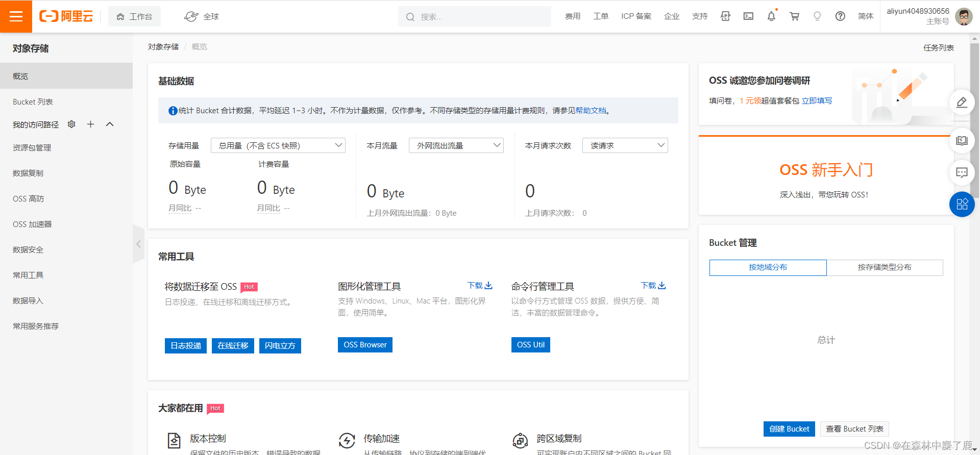Select the 按地域分布 tab
The height and width of the screenshot is (455, 980).
[x=768, y=267]
